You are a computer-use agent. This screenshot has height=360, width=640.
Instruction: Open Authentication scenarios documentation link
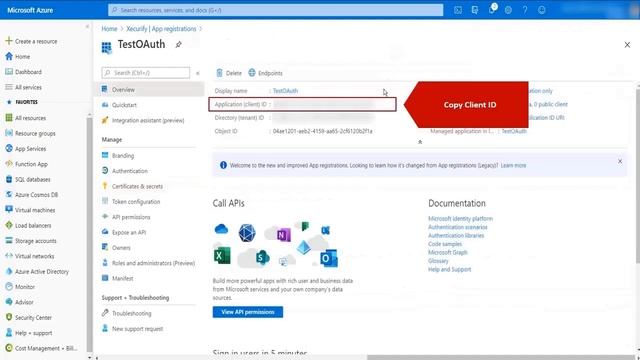(458, 227)
